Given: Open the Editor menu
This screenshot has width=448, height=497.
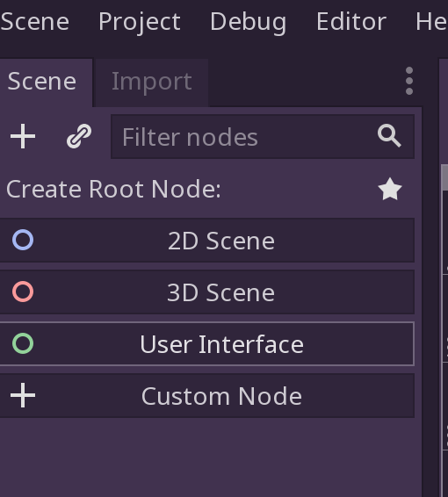Looking at the screenshot, I should (351, 22).
